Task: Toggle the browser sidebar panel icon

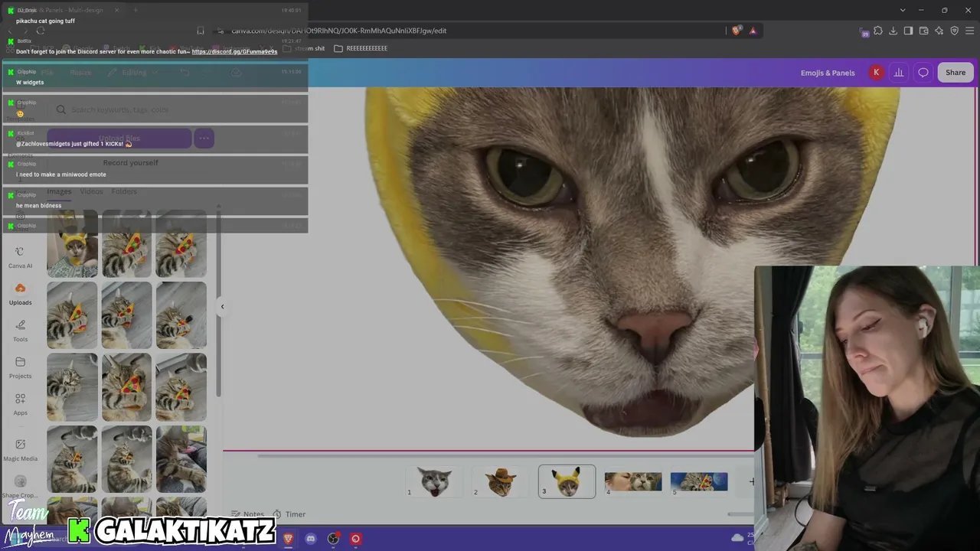Action: coord(909,31)
